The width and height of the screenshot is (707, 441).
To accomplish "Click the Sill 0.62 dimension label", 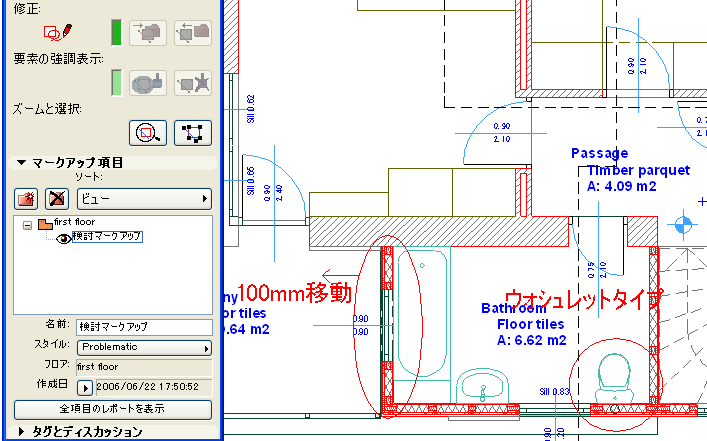I will click(x=251, y=109).
